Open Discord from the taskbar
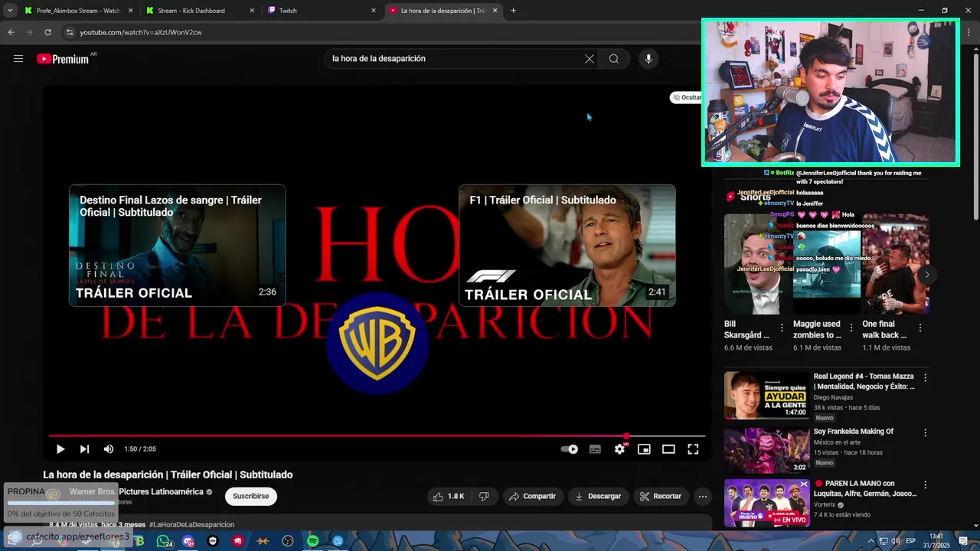This screenshot has height=551, width=980. 188,541
